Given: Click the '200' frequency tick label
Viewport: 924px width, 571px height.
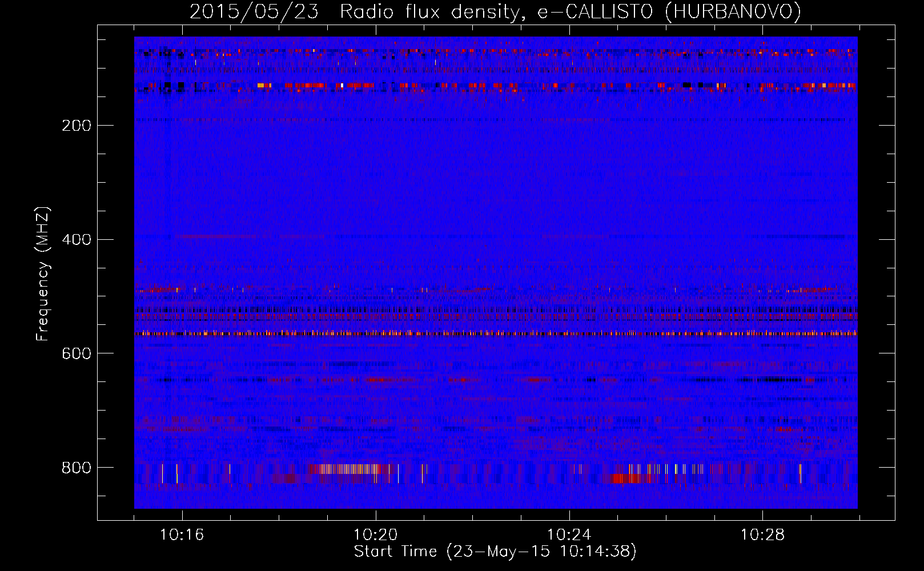Looking at the screenshot, I should pos(77,126).
